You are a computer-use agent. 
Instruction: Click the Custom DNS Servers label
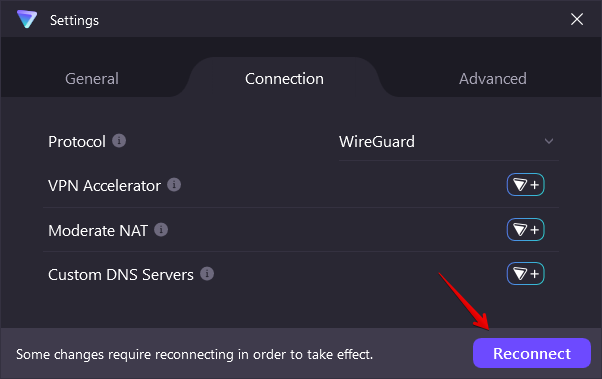[x=121, y=275]
